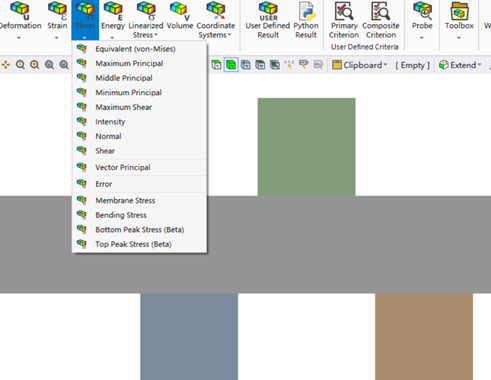Select the Composite Criterion icon
The image size is (491, 380).
[380, 11]
